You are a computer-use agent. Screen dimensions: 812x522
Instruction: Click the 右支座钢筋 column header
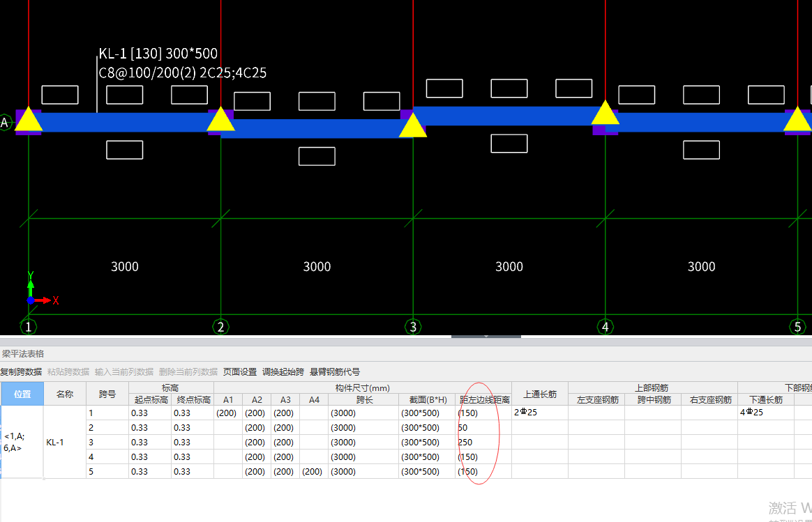pyautogui.click(x=710, y=400)
